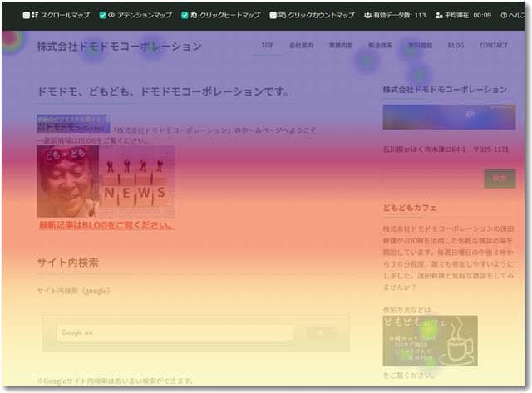Click the 平均滞在: 00:09 text
The width and height of the screenshot is (532, 393).
[x=467, y=15]
